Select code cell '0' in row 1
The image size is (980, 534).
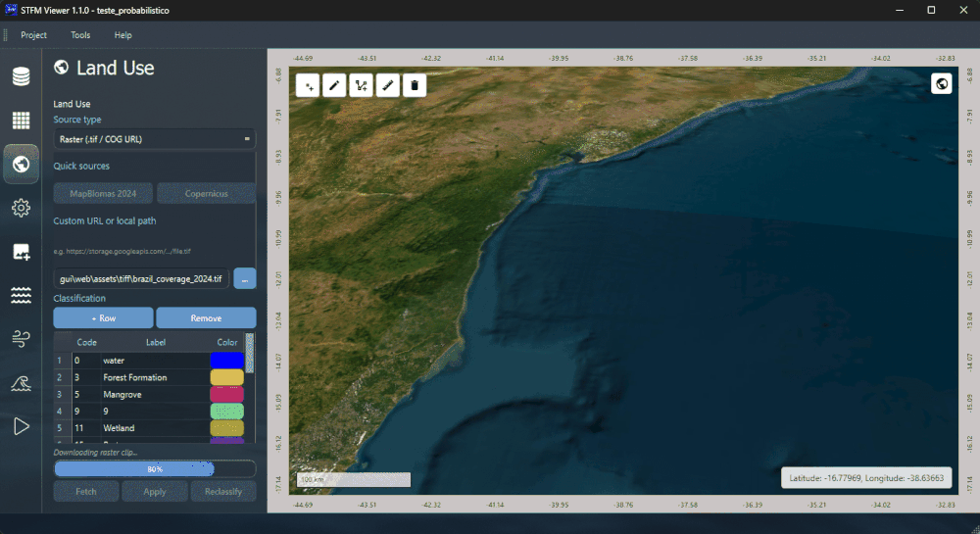click(86, 361)
